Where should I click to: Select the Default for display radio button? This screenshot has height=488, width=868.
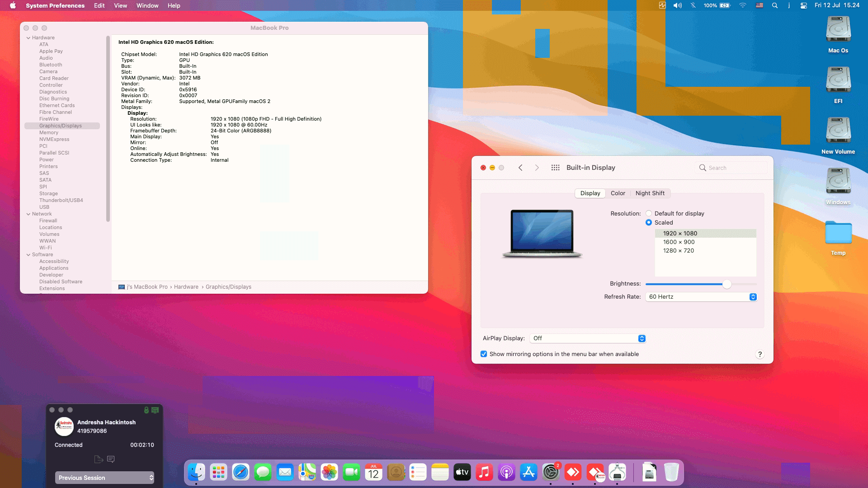pos(649,213)
